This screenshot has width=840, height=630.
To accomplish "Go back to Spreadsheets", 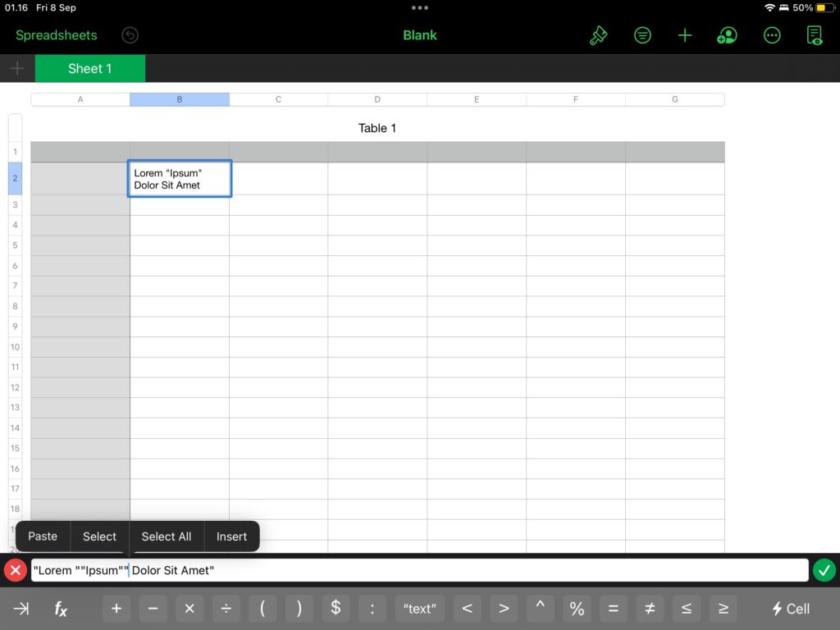I will [56, 35].
